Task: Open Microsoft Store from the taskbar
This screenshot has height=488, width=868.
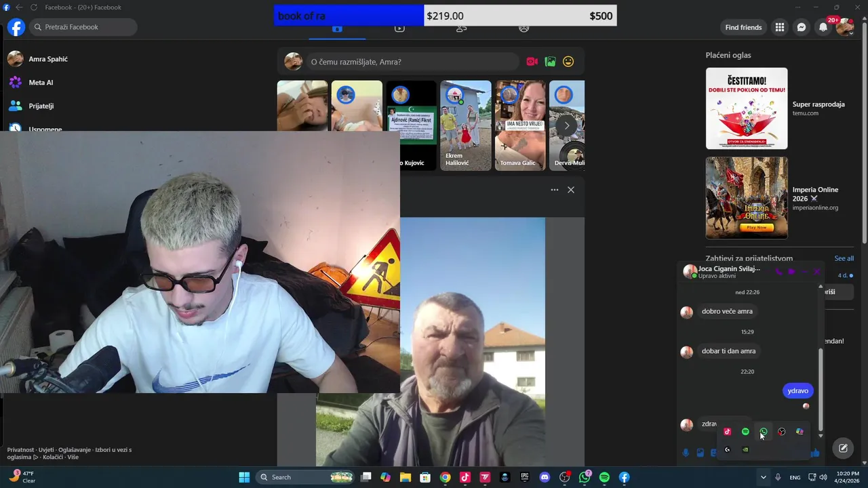Action: click(x=425, y=477)
